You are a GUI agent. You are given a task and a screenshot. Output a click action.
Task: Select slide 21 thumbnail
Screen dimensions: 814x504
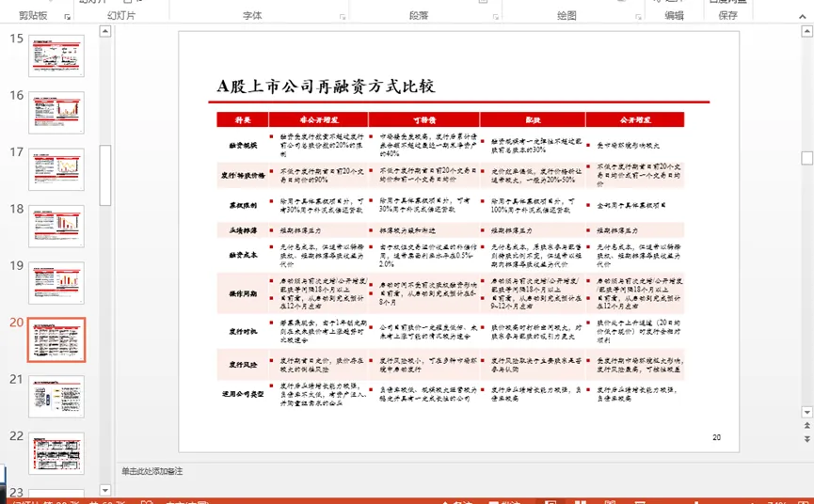click(56, 397)
